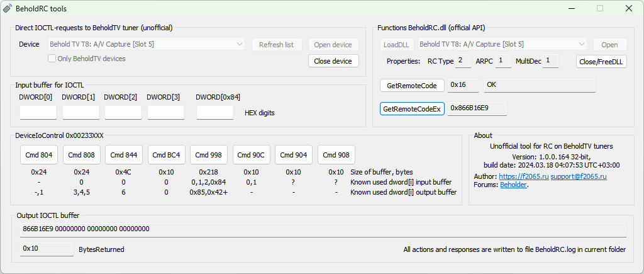Click the Cmd 844 button
Screen dimensions: 644x274
coord(124,155)
